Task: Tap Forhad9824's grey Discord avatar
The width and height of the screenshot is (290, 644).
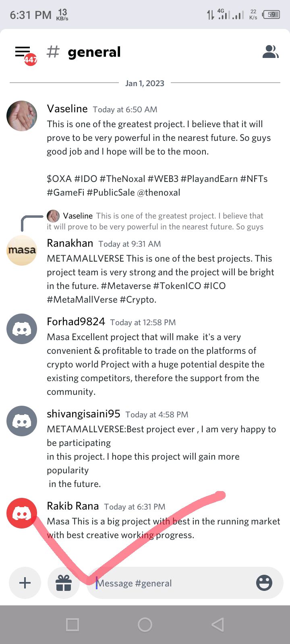Action: [x=22, y=329]
